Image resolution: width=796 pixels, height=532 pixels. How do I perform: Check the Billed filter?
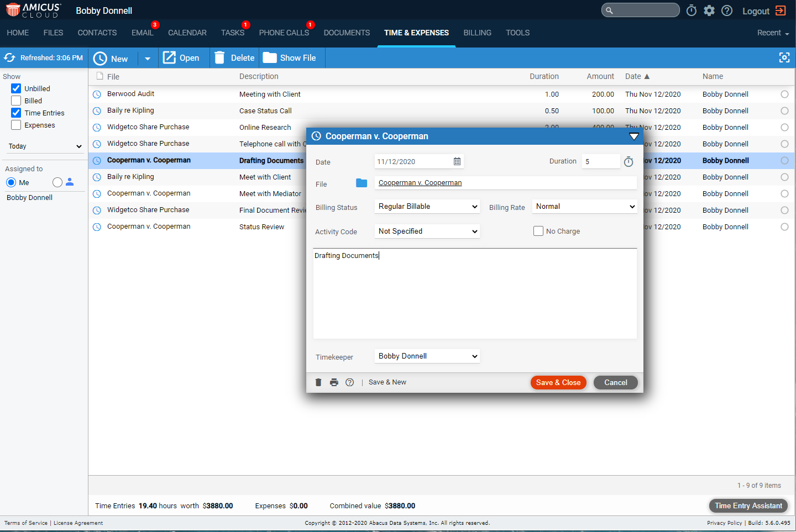pos(16,101)
